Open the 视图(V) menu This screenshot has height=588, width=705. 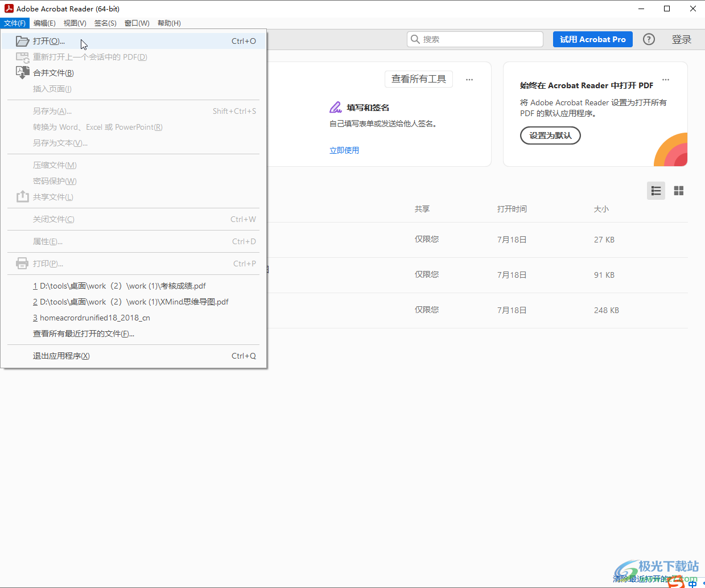75,23
